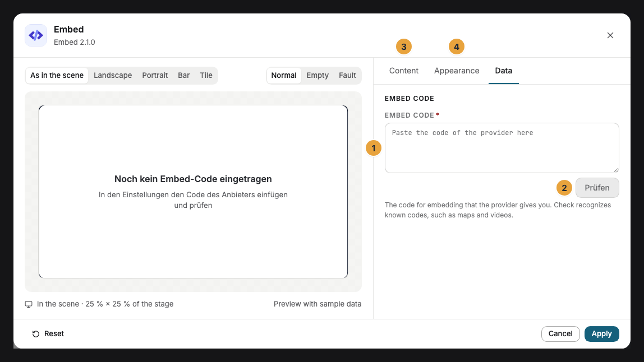
Task: Choose the Bar preview layout
Action: (x=183, y=76)
